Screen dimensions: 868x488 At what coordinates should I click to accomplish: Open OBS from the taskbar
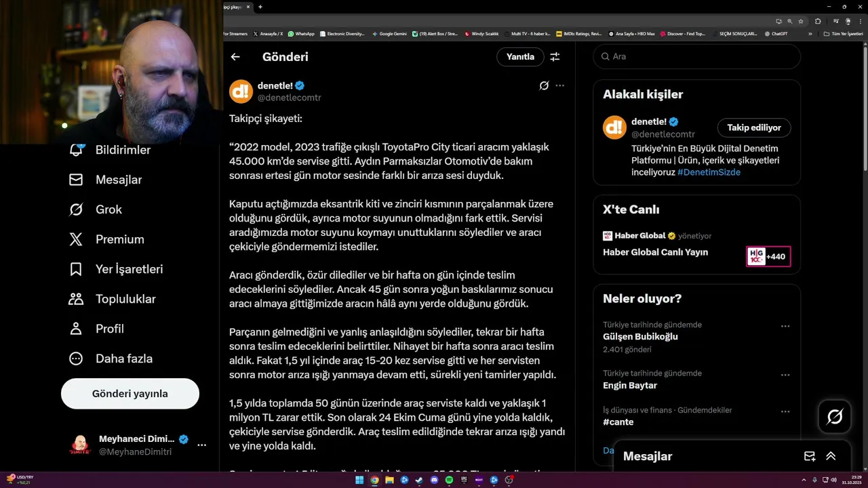[509, 480]
